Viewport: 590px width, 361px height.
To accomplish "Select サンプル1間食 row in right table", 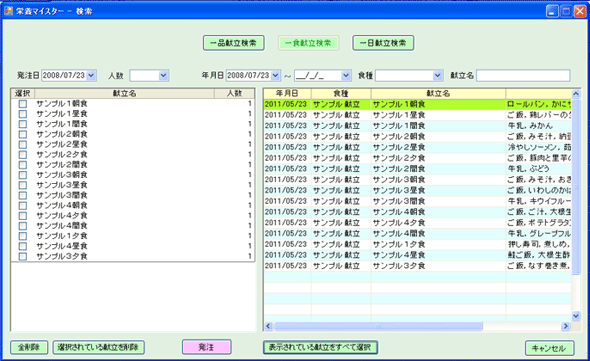I will click(417, 126).
